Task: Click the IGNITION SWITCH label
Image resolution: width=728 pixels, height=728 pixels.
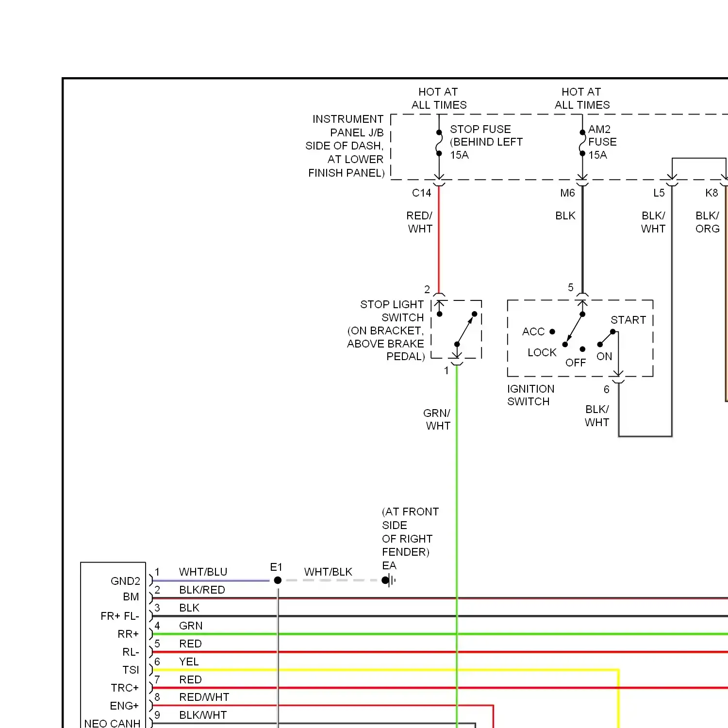Action: (530, 396)
